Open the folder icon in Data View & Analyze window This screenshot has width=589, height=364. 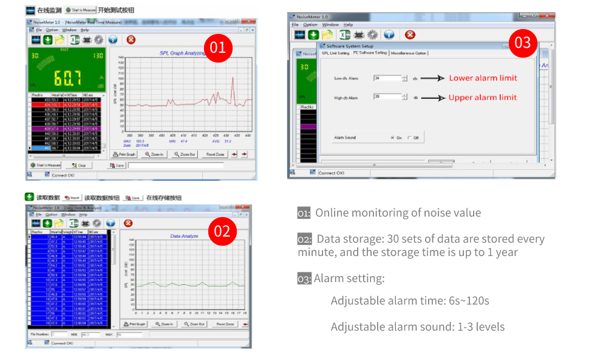tap(59, 223)
